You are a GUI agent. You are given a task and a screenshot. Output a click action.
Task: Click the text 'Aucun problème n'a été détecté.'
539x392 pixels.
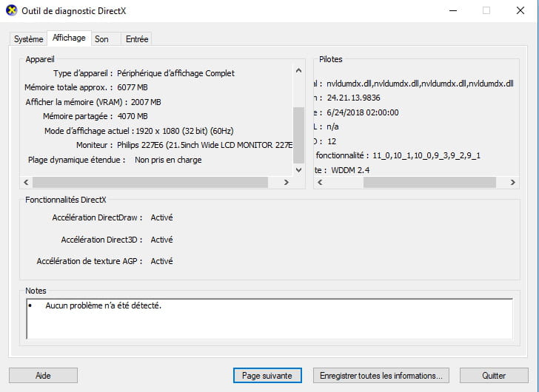point(103,305)
